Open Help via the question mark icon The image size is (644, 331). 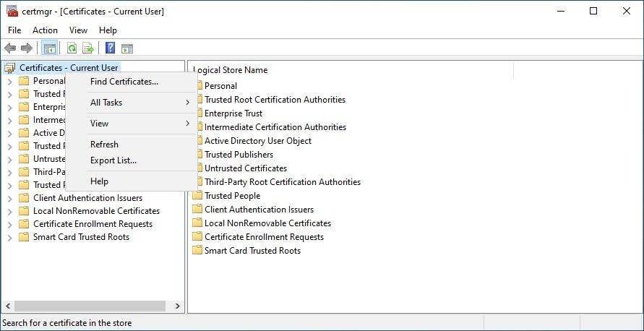[x=110, y=48]
